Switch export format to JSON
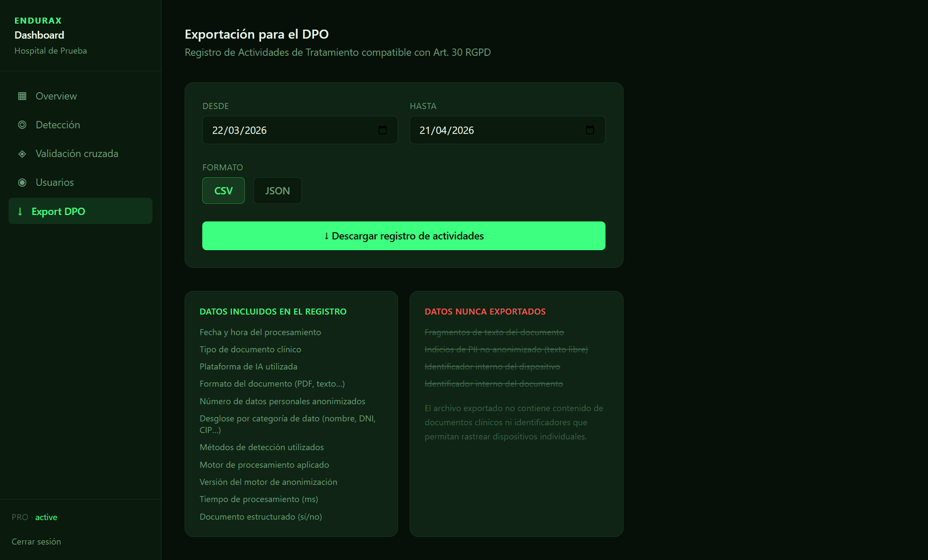 [x=277, y=191]
